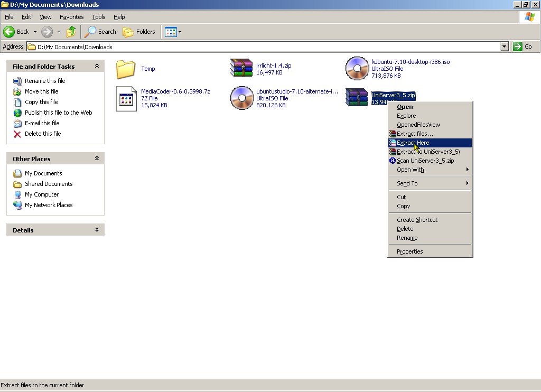
Task: Select the irrlicht-1.4.zip archive icon
Action: click(241, 68)
